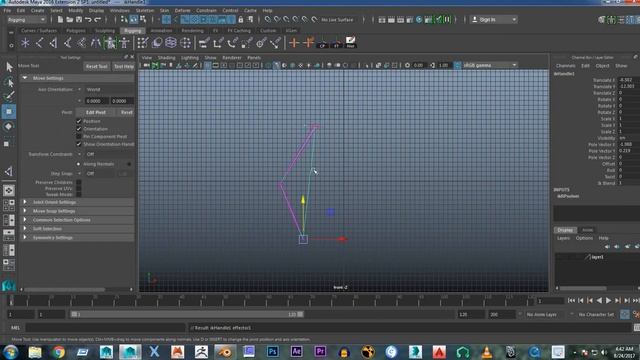640x360 pixels.
Task: Open the Rigging menu set dropdown
Action: [x=27, y=20]
